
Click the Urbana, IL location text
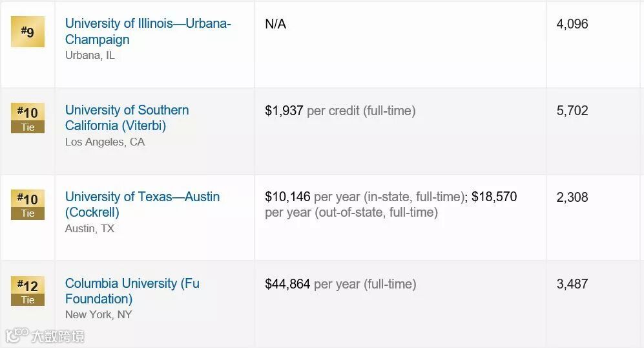pos(90,56)
